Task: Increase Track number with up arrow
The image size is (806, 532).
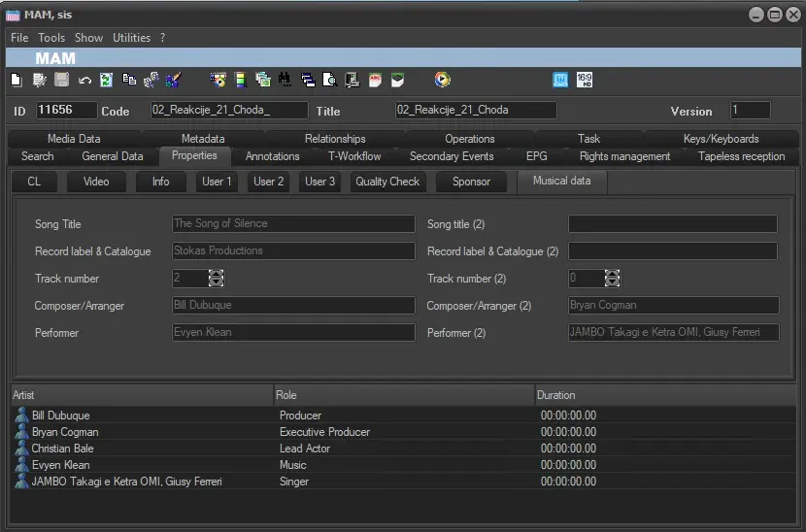Action: pos(216,274)
